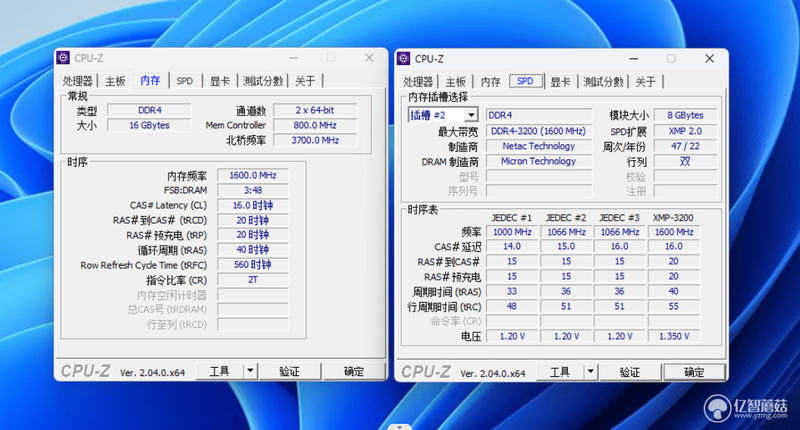
Task: Click the 800.0 MHz Mem Controller value
Action: point(315,125)
